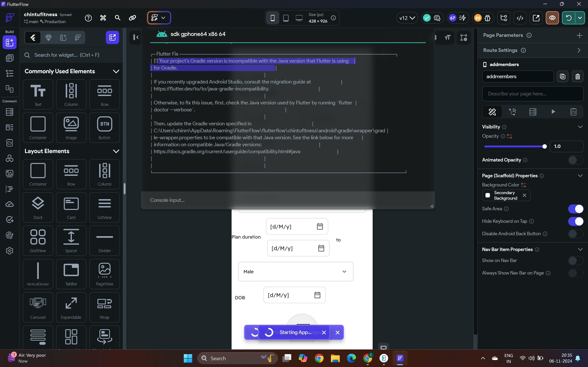This screenshot has height=367, width=588.
Task: Open the project search magnifier icon
Action: [118, 18]
